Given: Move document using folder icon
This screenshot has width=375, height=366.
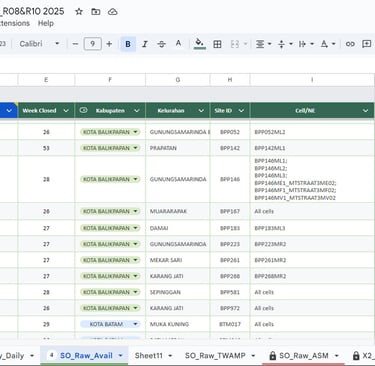Looking at the screenshot, I should coord(96,12).
